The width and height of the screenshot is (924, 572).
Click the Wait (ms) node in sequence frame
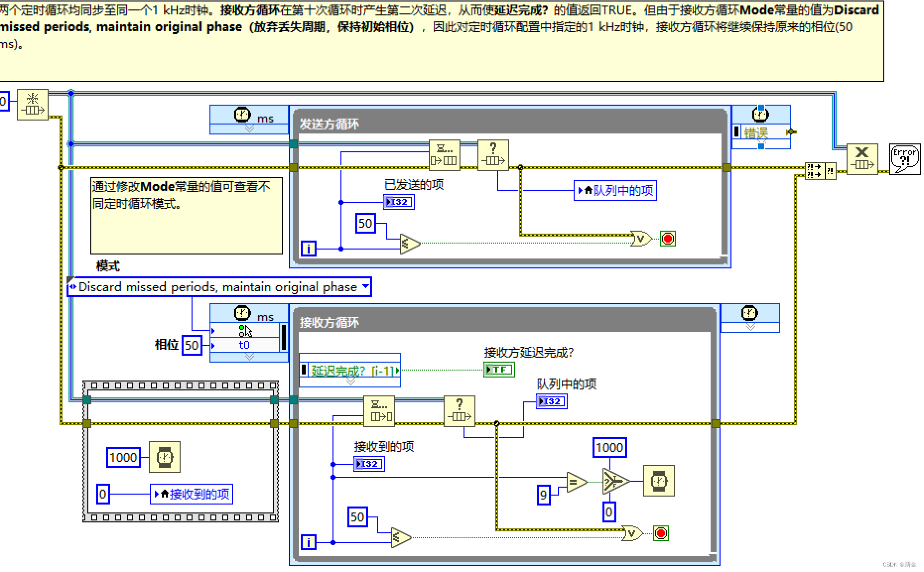165,457
